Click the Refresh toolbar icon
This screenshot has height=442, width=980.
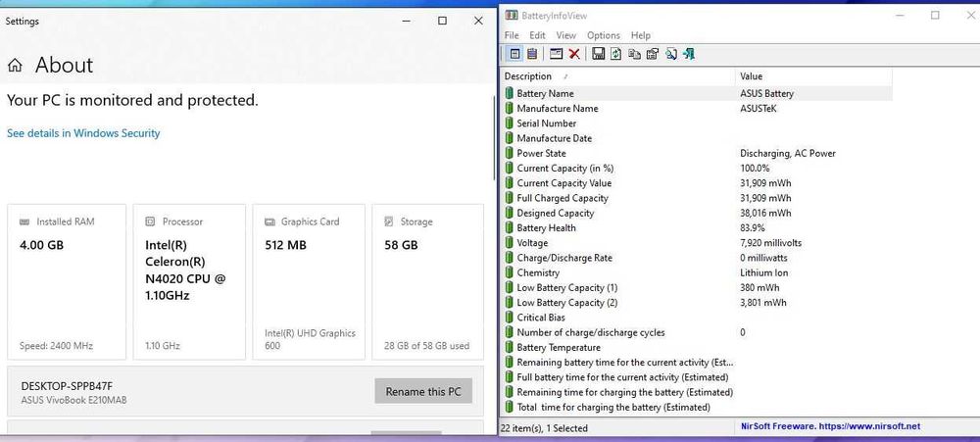click(615, 54)
